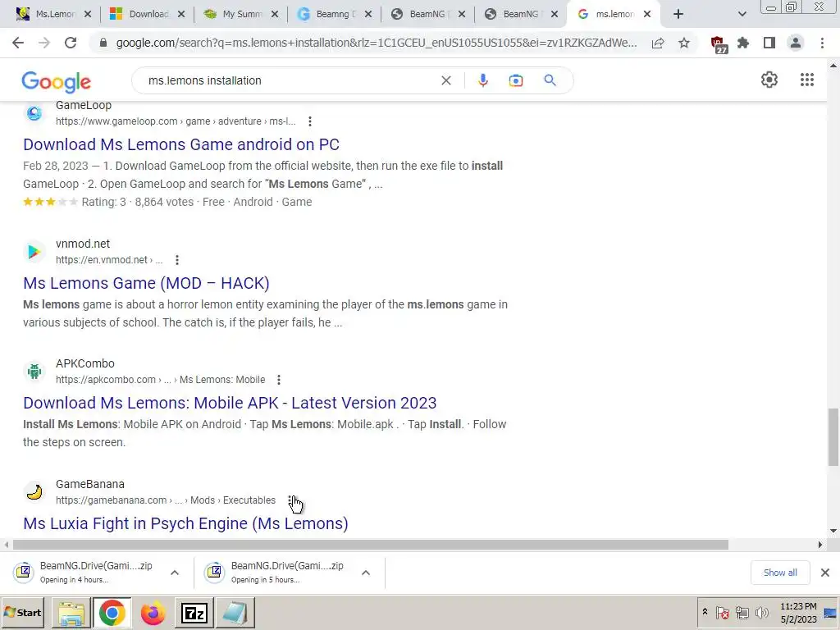Open the Windows Start menu

pyautogui.click(x=22, y=613)
